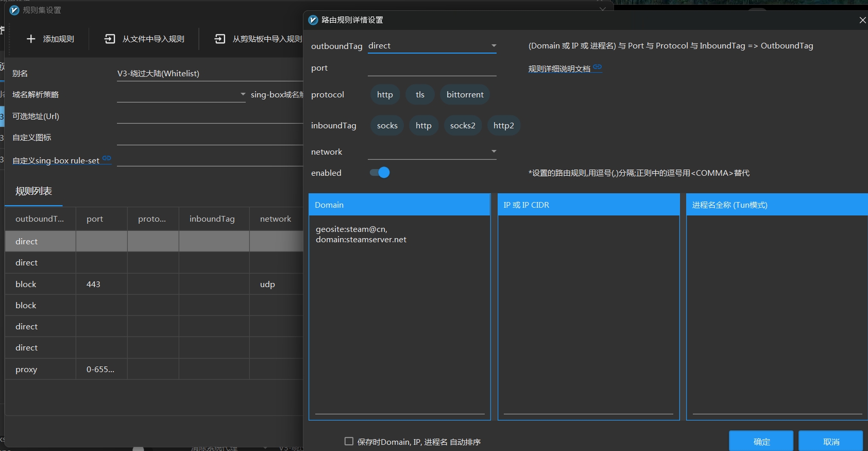Toggle the enabled switch off

(x=380, y=173)
